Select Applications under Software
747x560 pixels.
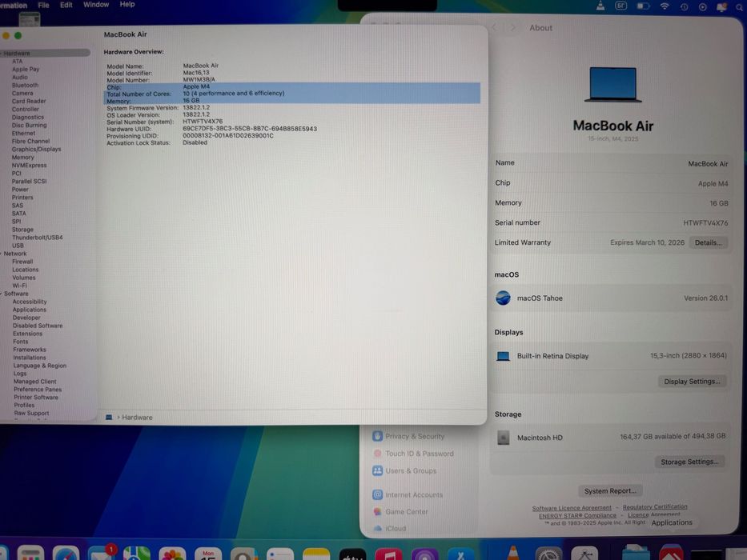coord(30,310)
